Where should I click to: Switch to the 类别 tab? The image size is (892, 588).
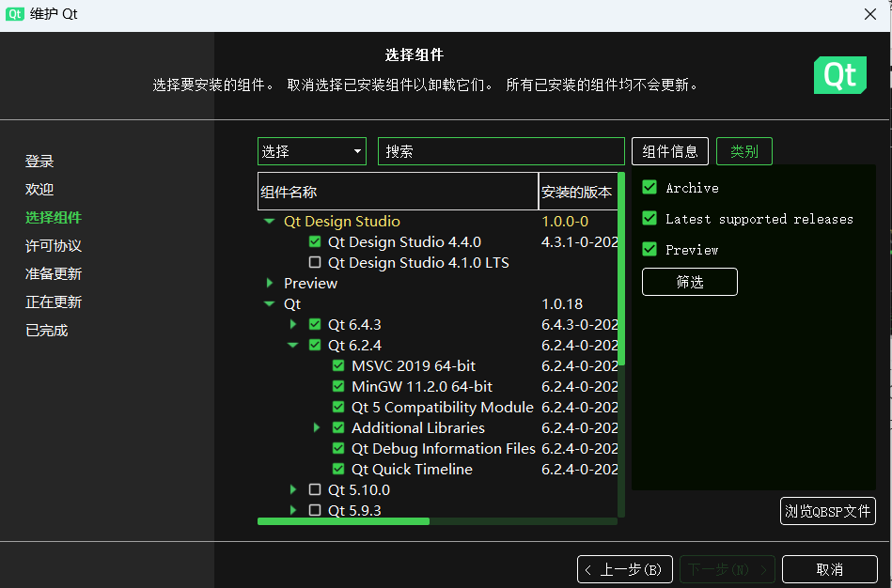(x=744, y=151)
